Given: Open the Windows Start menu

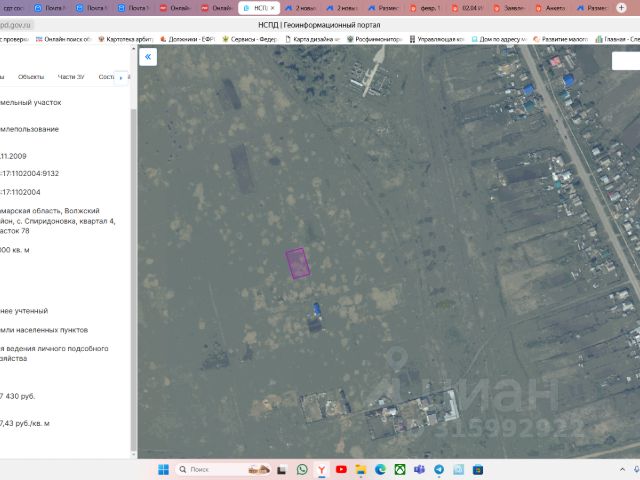Looking at the screenshot, I should pos(163,469).
